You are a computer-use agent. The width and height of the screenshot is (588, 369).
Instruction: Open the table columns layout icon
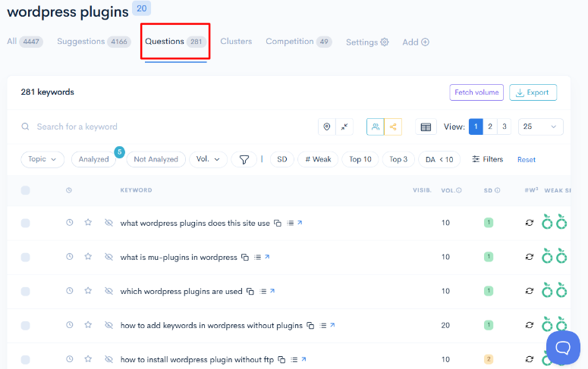[x=426, y=127]
